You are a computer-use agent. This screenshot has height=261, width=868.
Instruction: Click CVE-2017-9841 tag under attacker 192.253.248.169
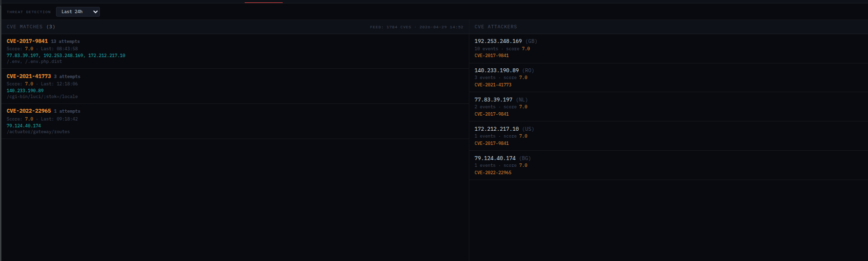[x=492, y=56]
